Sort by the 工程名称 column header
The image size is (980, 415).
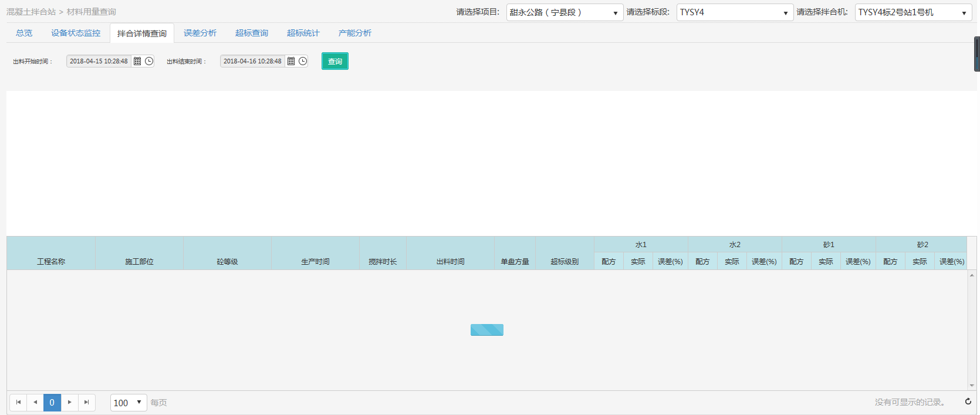click(51, 261)
